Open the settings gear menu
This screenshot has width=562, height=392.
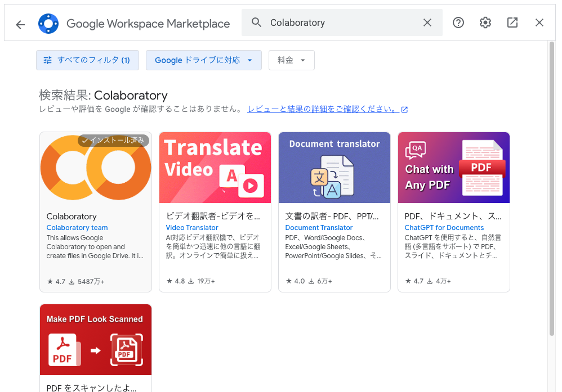(485, 22)
